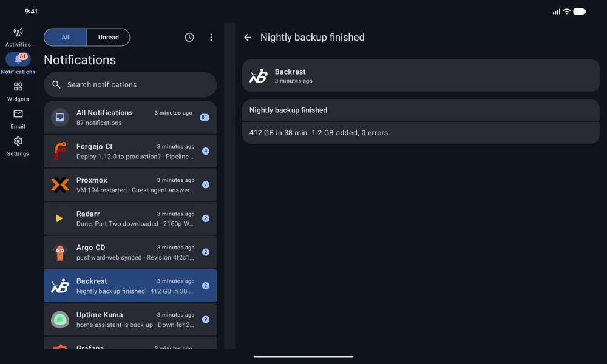The width and height of the screenshot is (607, 364).
Task: Go back using the arrow beside the title
Action: (x=248, y=37)
